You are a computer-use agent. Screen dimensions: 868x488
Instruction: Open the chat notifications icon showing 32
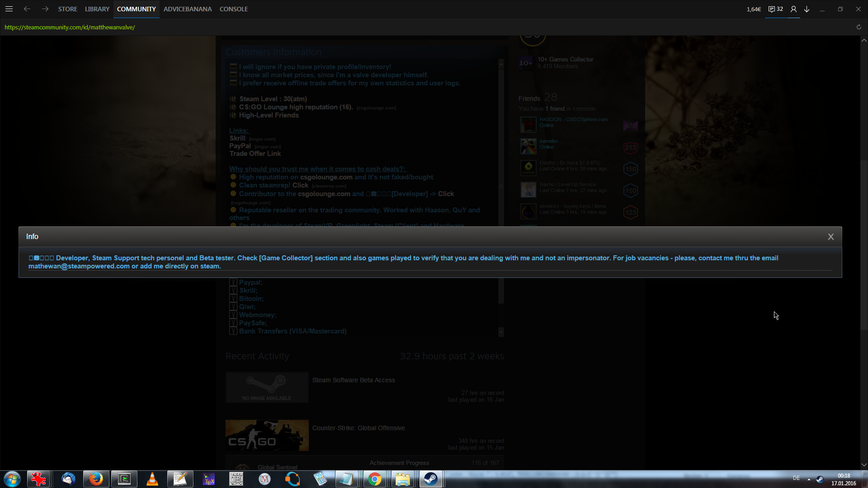775,9
